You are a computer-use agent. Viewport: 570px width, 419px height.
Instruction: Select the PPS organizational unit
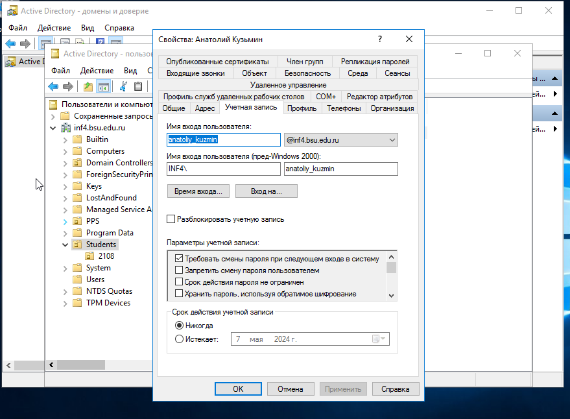[93, 221]
